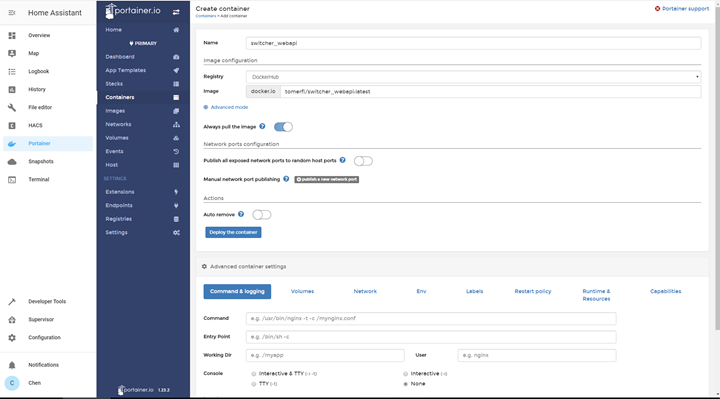Screen dimensions: 720x399
Task: Open the Supervisor icon in sidebar
Action: point(12,320)
